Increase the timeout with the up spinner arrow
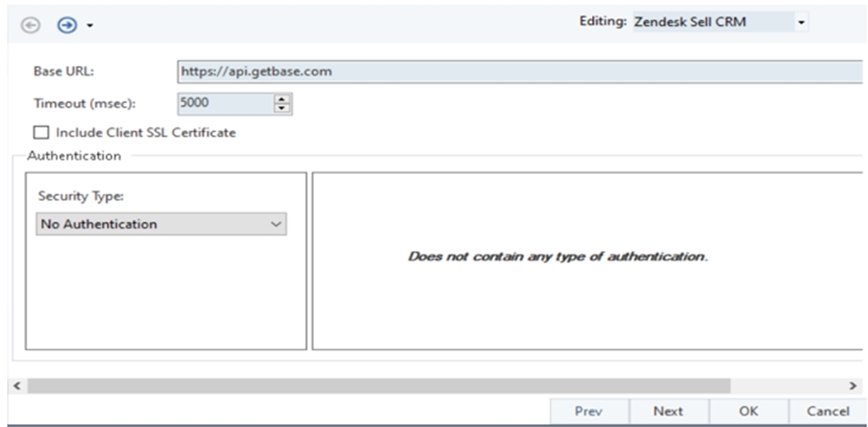 [283, 99]
